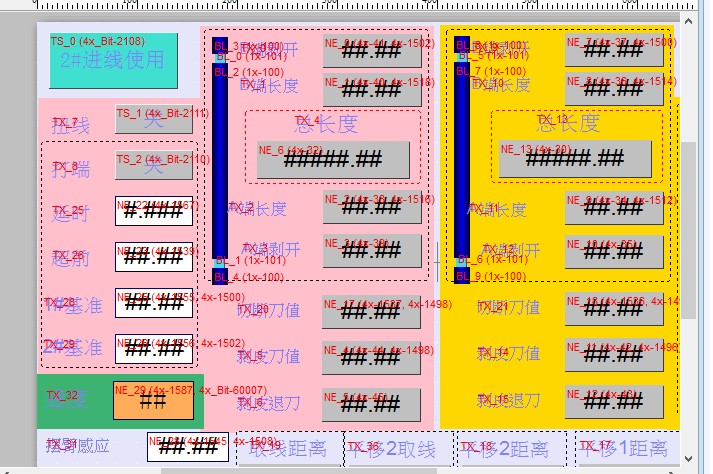713x474 pixels.
Task: Toggle the TS_2 switch beside 打端
Action: click(153, 165)
